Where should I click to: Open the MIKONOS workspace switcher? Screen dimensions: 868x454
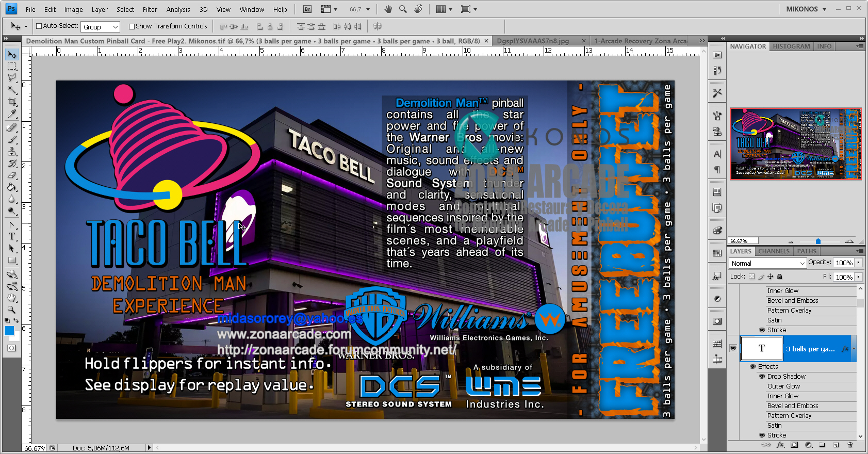(806, 9)
